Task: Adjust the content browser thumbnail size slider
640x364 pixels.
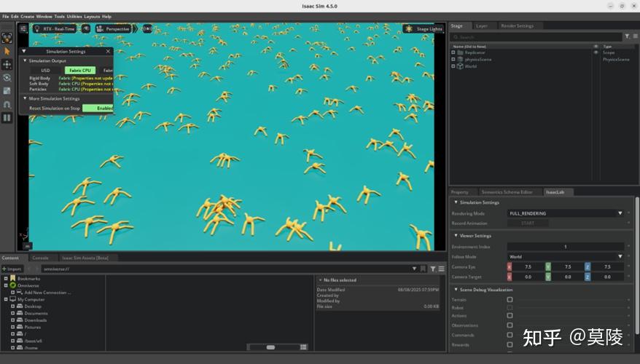Action: (271, 347)
